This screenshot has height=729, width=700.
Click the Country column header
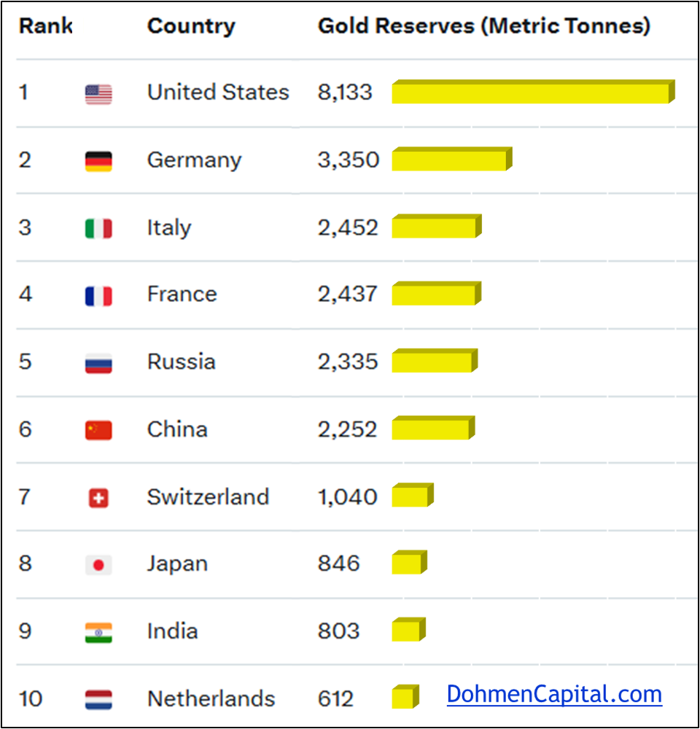point(191,26)
